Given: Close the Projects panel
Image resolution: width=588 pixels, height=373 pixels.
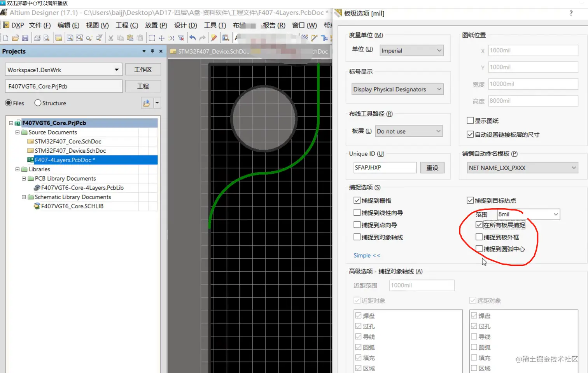Looking at the screenshot, I should tap(161, 51).
